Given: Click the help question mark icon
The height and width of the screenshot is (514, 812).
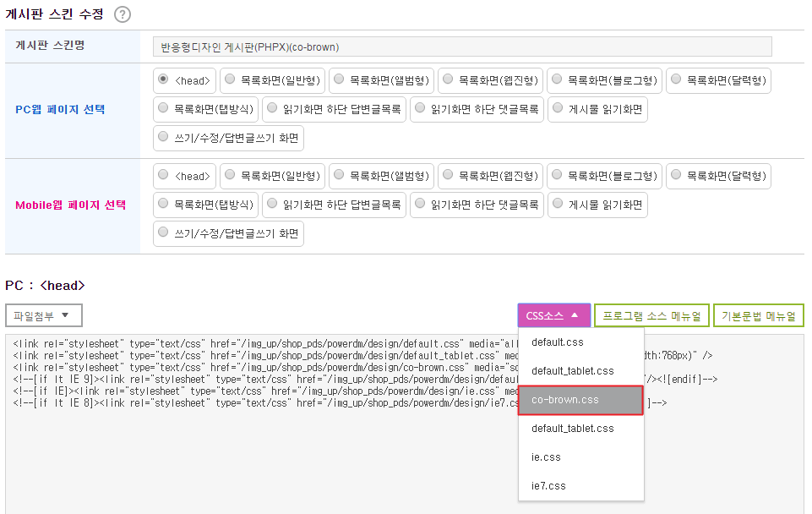Looking at the screenshot, I should (x=123, y=14).
